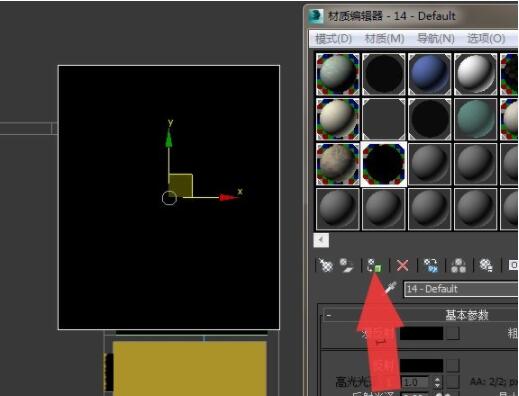Open the 模式(D) menu
Screen dimensions: 519x396
[x=334, y=39]
